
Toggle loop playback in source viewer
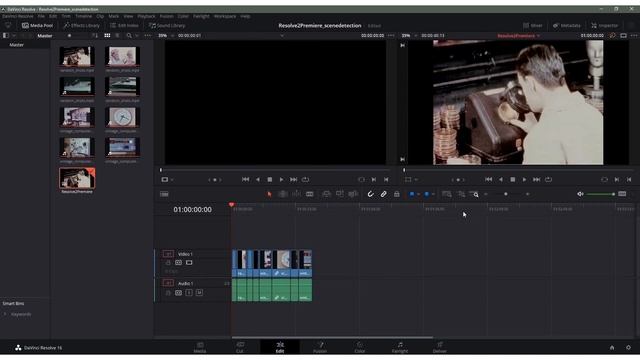[x=305, y=180]
